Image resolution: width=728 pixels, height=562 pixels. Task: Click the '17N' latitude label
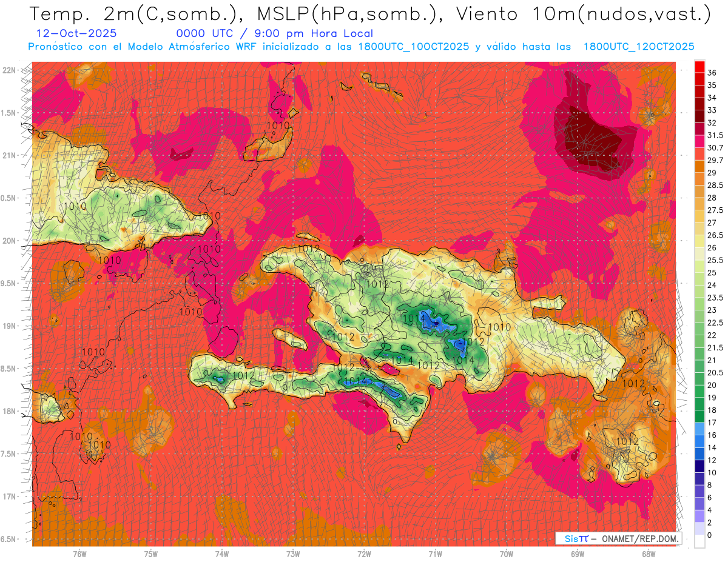[x=10, y=497]
